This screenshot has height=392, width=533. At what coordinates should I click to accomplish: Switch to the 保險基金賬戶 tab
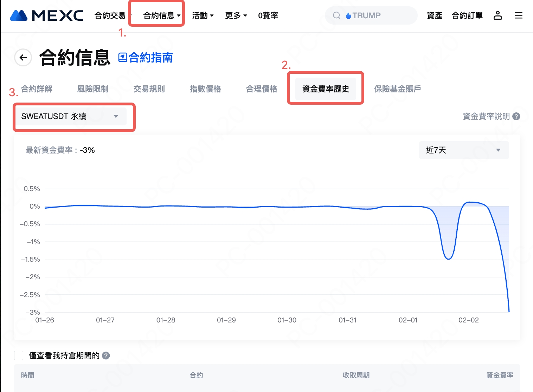397,89
